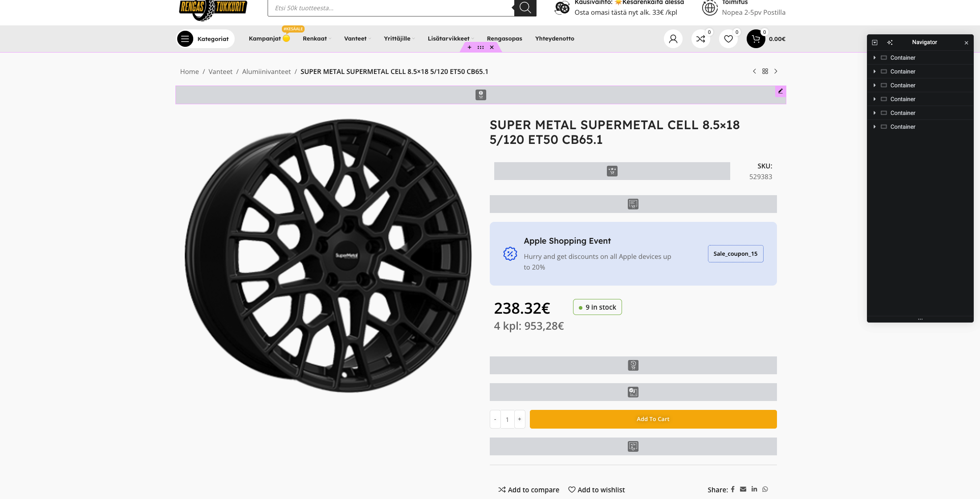
Task: Click the add section plus icon
Action: point(469,47)
